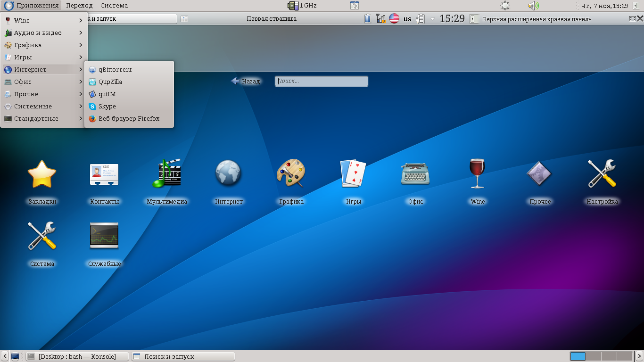Click the small icon right of the truncated и запуск box
644x362 pixels.
point(184,19)
